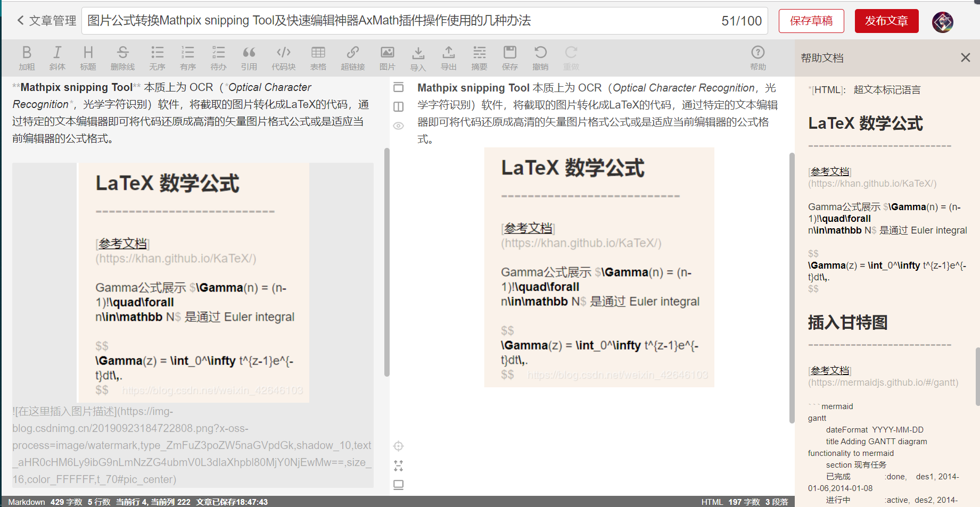Click 参考文档 link under 插入甘特图 in help
The height and width of the screenshot is (507, 980).
click(x=830, y=370)
